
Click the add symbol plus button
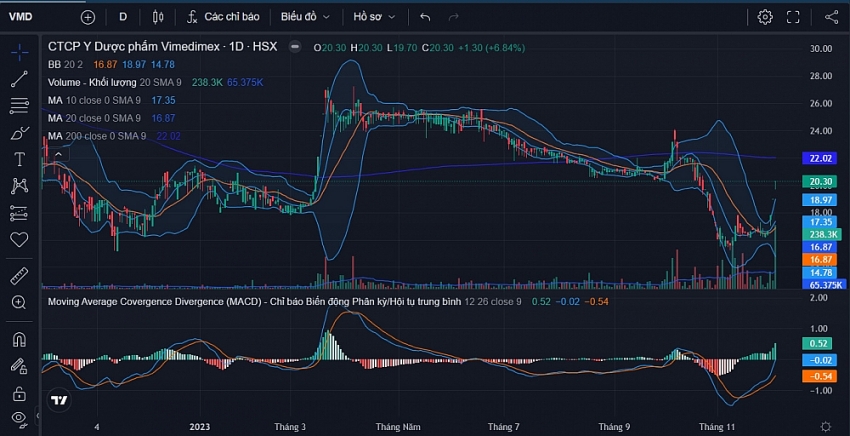tap(88, 17)
